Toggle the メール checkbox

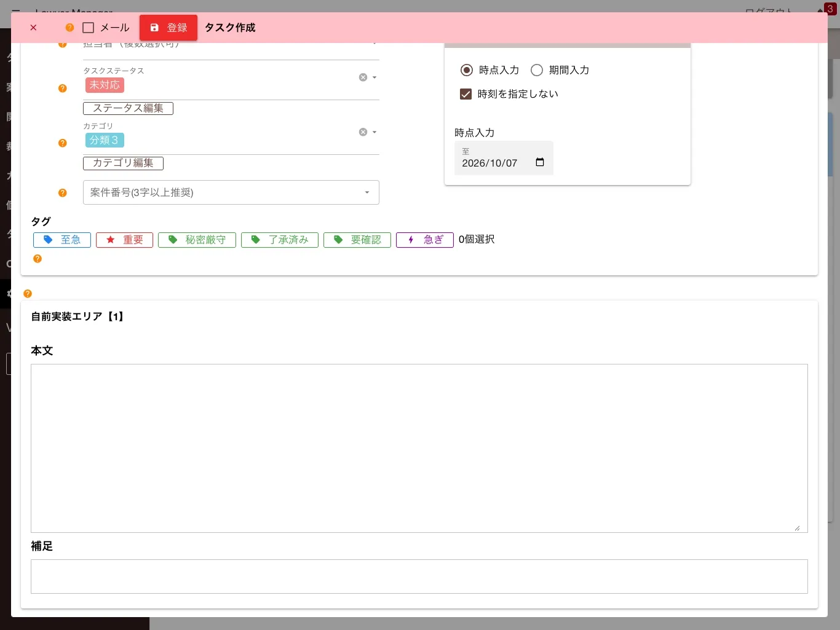coord(88,28)
